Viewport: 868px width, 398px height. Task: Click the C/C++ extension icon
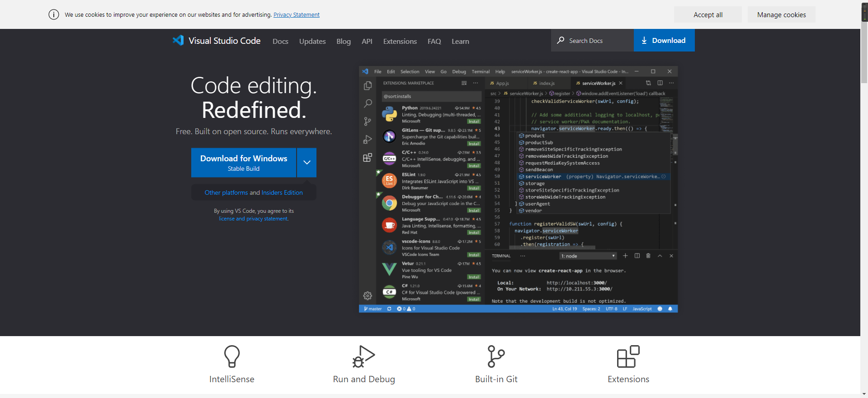click(389, 159)
